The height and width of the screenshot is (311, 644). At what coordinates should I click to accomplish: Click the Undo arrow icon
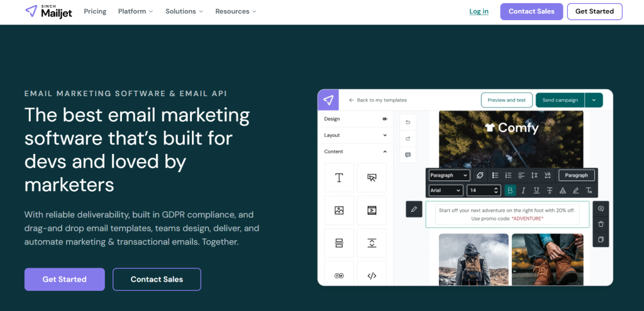coord(408,123)
